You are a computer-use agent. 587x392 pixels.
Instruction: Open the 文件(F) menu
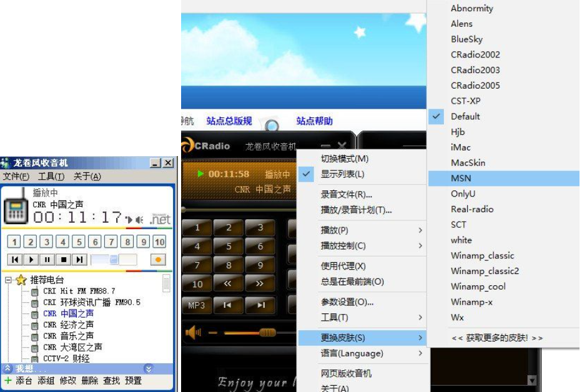click(16, 176)
